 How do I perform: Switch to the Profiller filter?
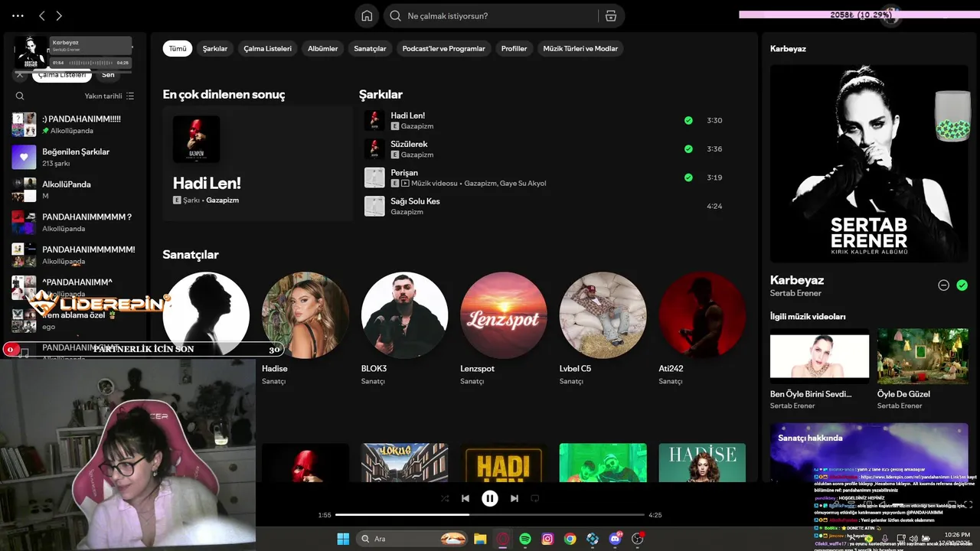pos(514,48)
